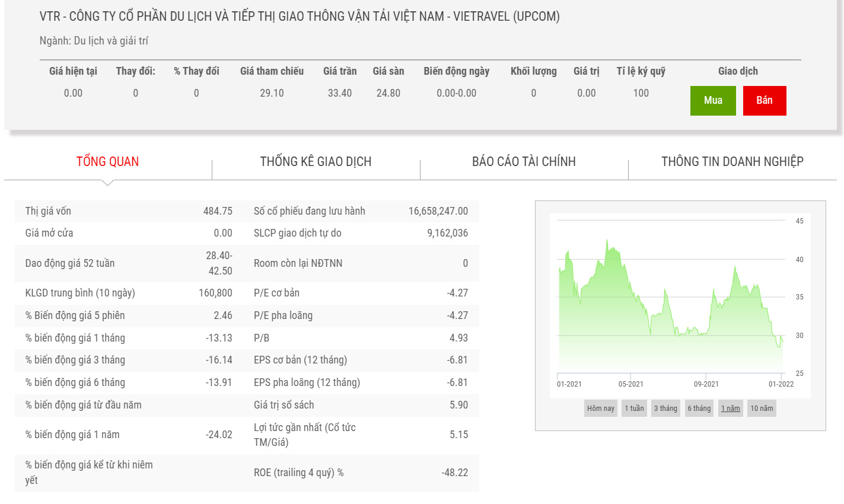Switch to Thống kê giao dịch tab
The height and width of the screenshot is (504, 844).
316,161
